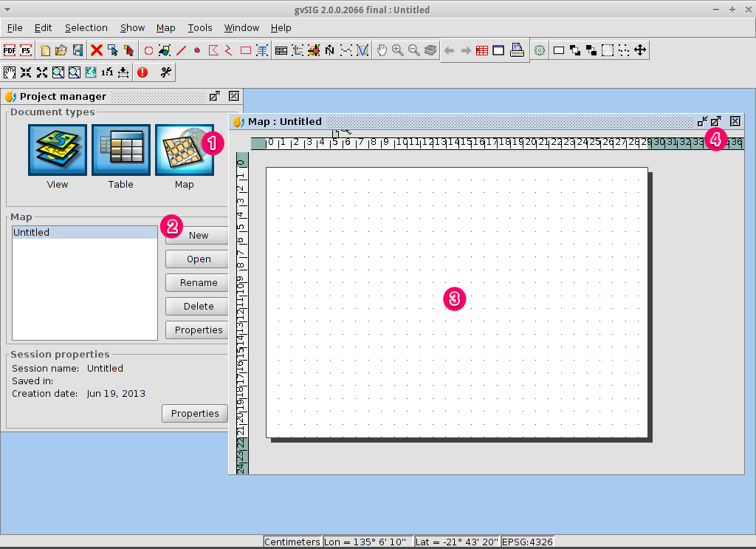
Task: Click the red exclamation mark icon
Action: (142, 72)
